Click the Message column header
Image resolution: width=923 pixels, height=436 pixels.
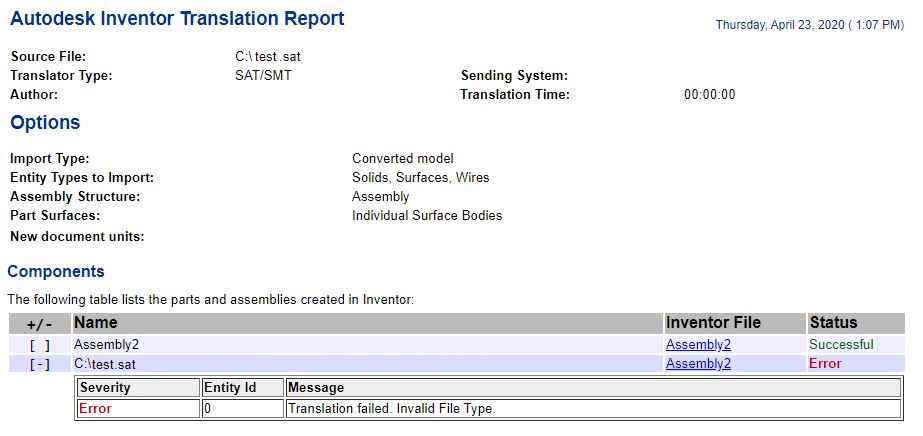click(593, 388)
